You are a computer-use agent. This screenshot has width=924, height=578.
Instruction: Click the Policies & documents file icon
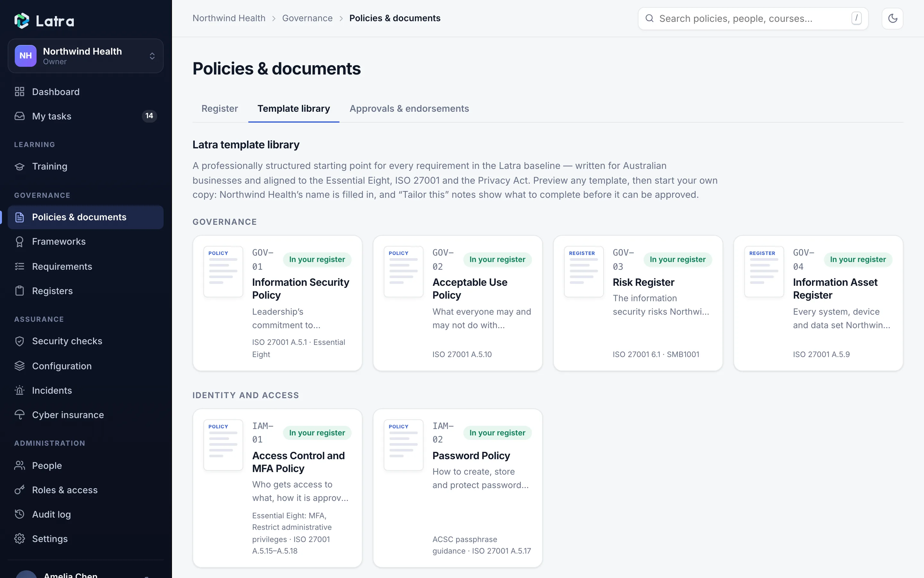click(20, 217)
